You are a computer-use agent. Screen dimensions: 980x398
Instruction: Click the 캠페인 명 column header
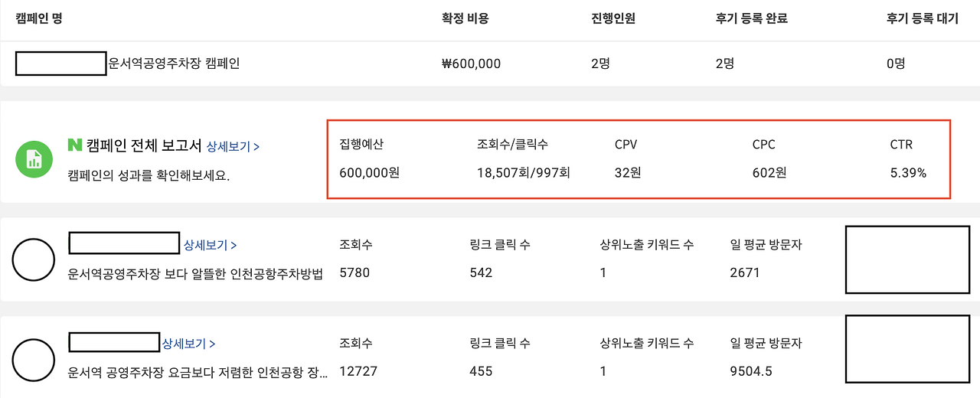click(39, 18)
